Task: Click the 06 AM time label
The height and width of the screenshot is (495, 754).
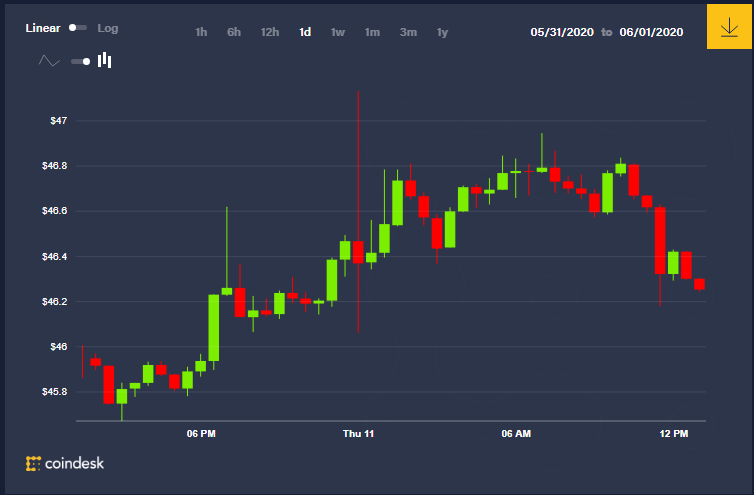Action: 516,433
